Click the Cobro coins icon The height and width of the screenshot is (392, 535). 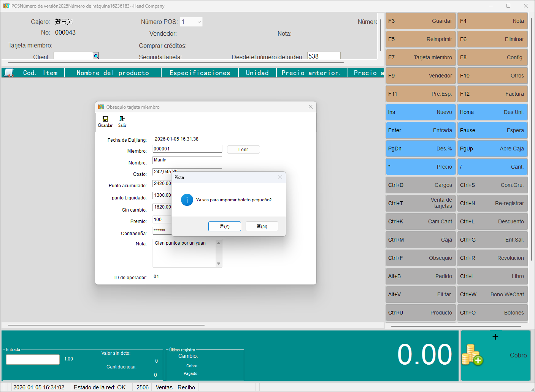click(472, 355)
